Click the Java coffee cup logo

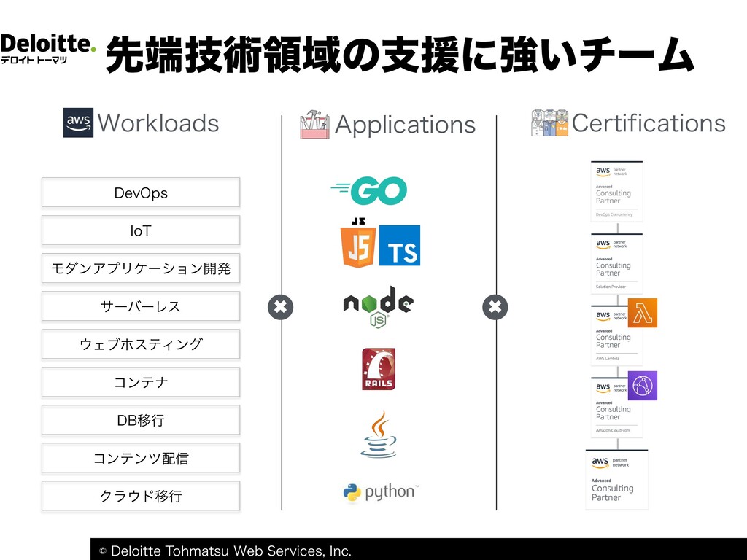pyautogui.click(x=379, y=435)
